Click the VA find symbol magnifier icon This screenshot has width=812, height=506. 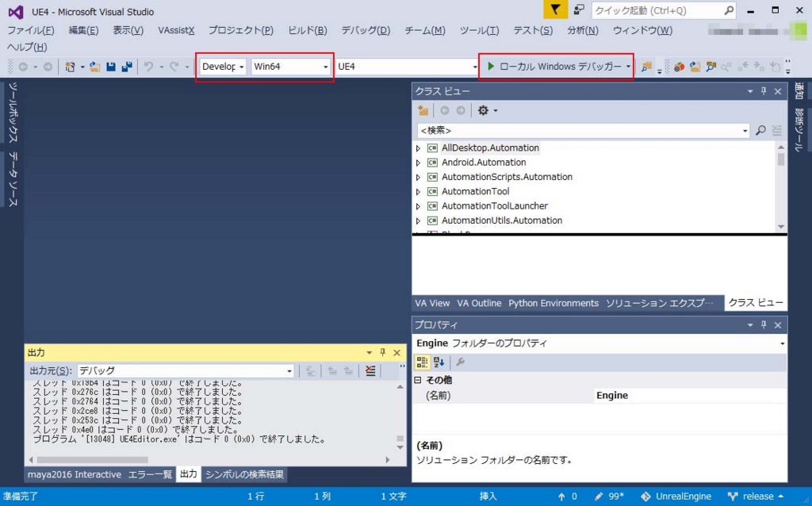tap(711, 67)
